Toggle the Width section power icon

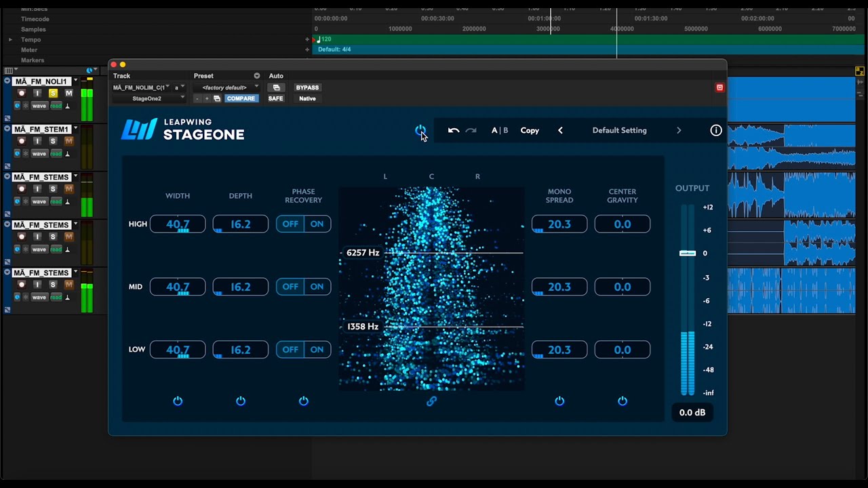[178, 401]
